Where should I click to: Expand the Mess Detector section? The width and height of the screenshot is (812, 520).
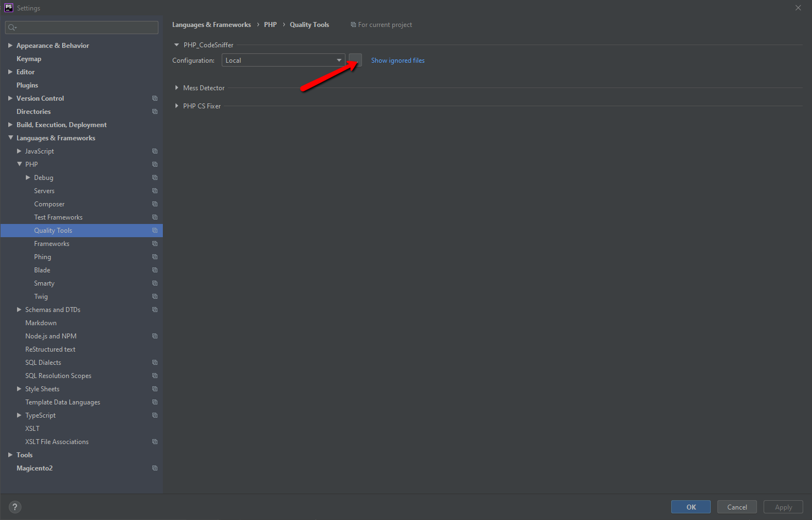pos(177,88)
